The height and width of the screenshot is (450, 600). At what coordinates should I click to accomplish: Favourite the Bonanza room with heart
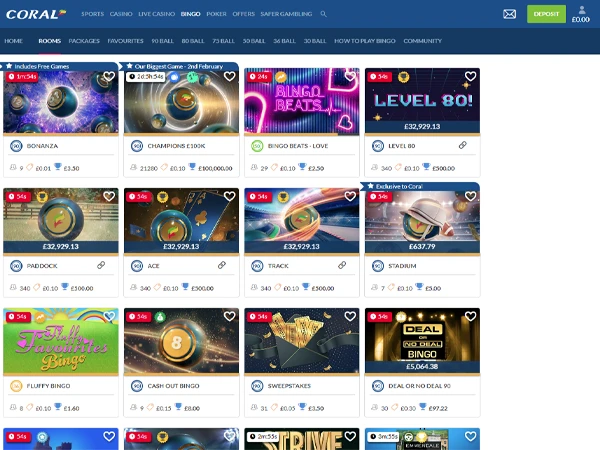click(x=109, y=76)
